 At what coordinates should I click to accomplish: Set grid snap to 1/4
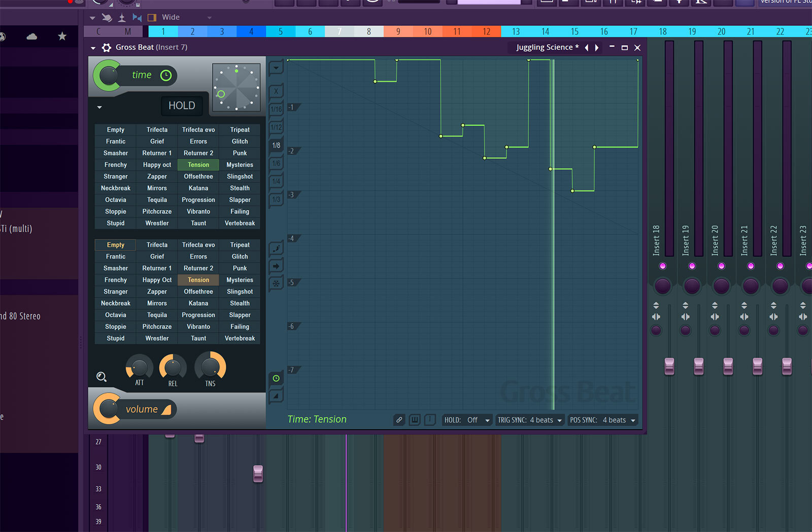coord(276,181)
